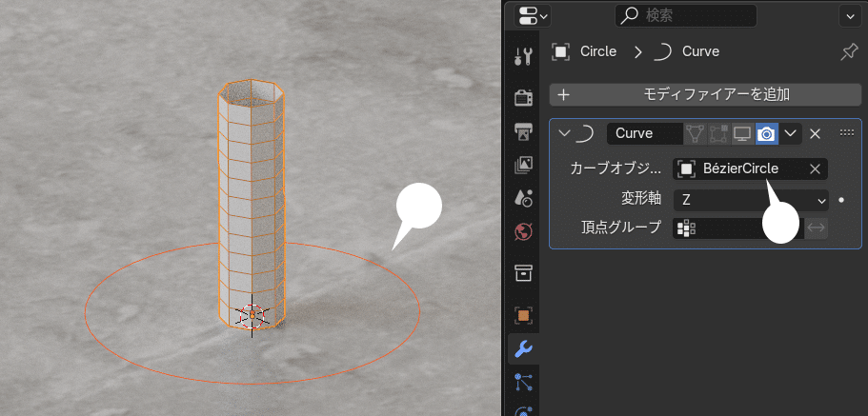Click the modifier drag handle grip
868x416 pixels.
847,132
